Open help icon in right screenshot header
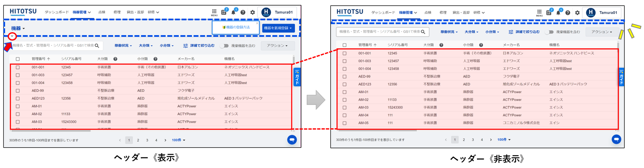The height and width of the screenshot is (168, 644). [568, 13]
